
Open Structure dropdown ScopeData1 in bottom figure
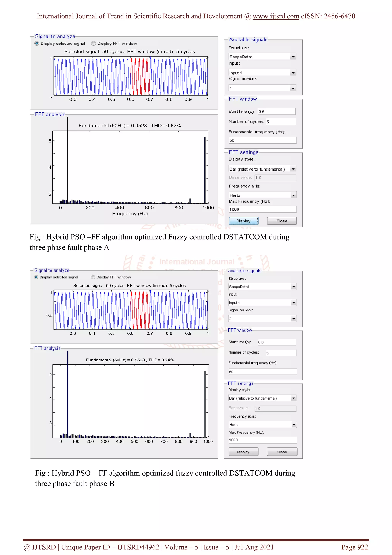pyautogui.click(x=262, y=287)
